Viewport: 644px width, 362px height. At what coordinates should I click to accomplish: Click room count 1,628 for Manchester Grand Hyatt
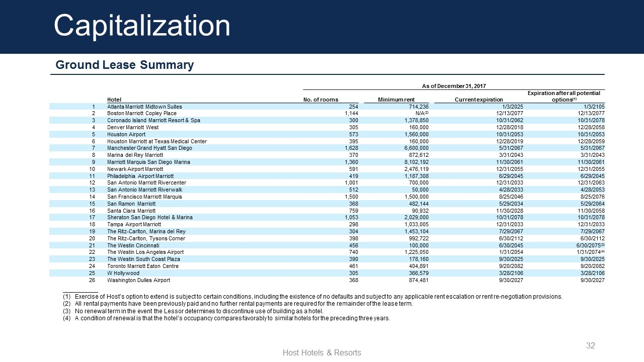[x=351, y=148]
